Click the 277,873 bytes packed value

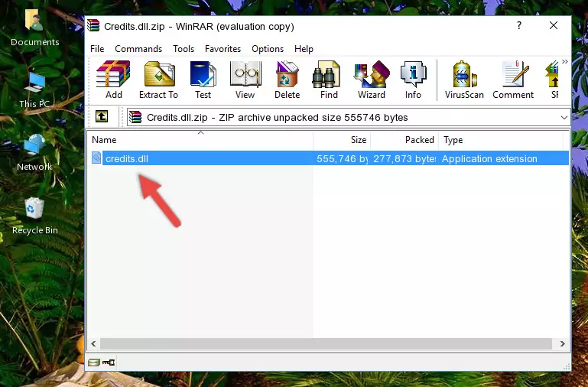point(404,158)
